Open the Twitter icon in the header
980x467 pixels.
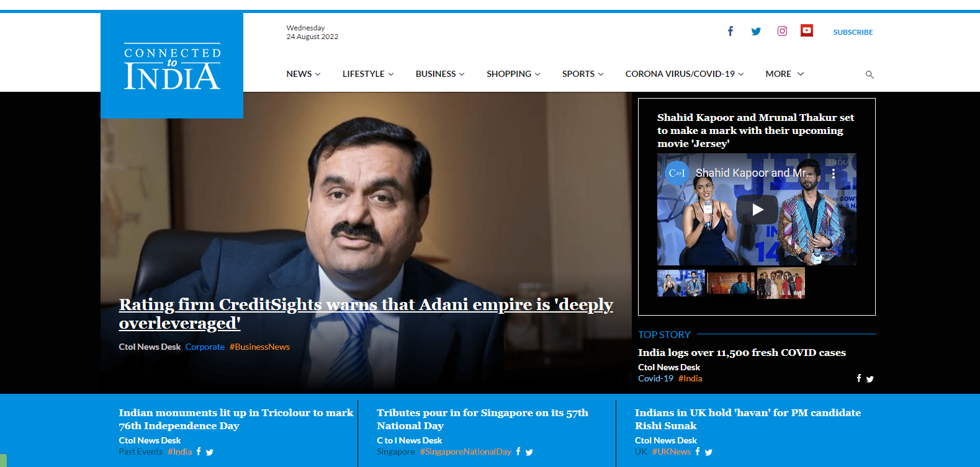click(756, 31)
